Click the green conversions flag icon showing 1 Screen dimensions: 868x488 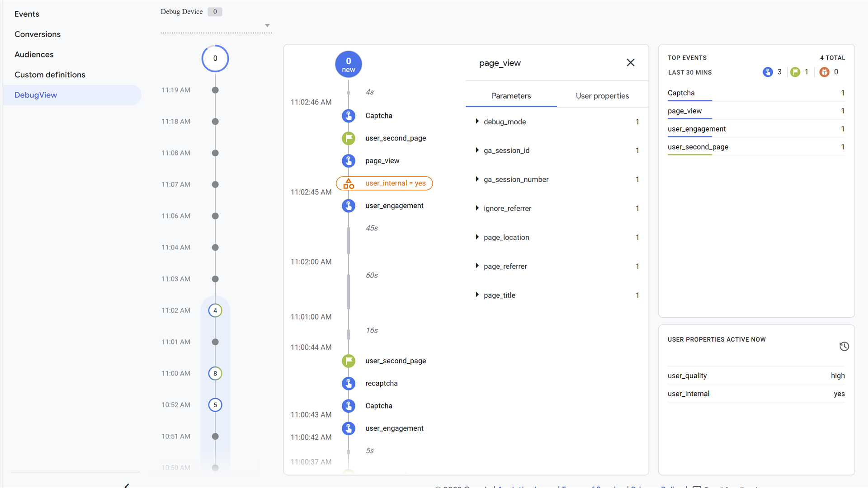(796, 72)
